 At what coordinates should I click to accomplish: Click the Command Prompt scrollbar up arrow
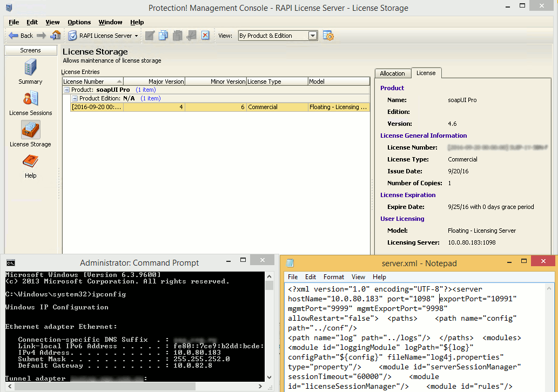coord(270,275)
